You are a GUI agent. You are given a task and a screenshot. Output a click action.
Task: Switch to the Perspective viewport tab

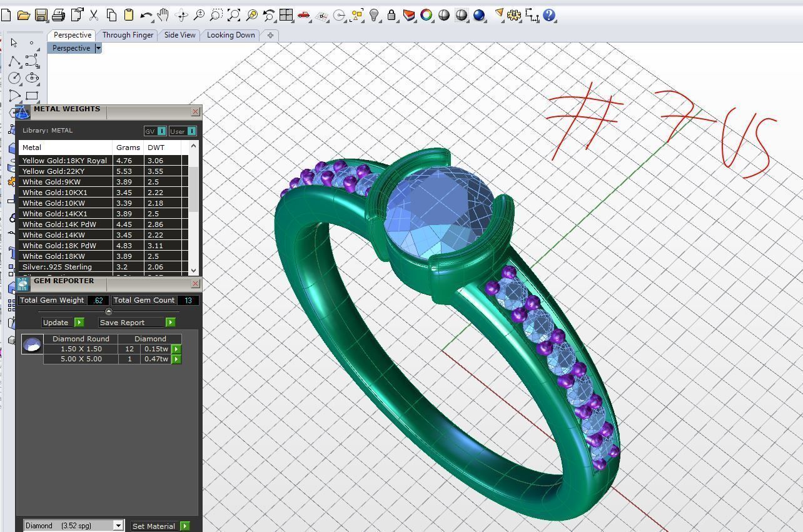click(x=73, y=35)
